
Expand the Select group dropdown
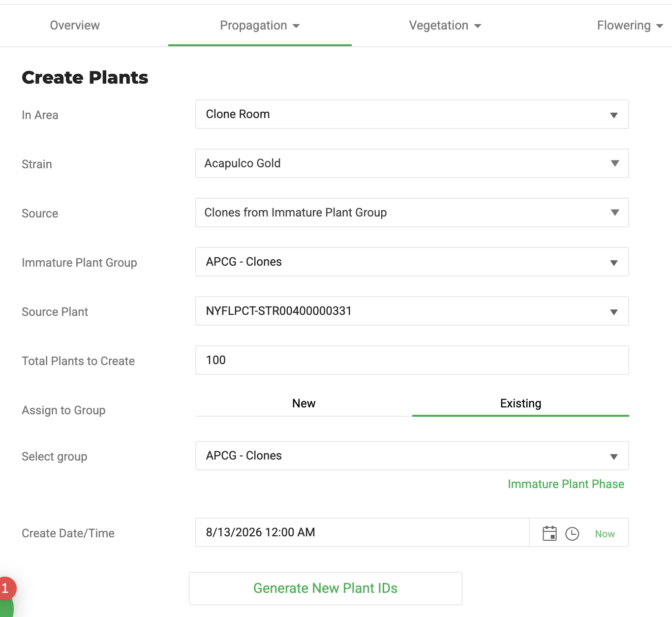click(412, 456)
